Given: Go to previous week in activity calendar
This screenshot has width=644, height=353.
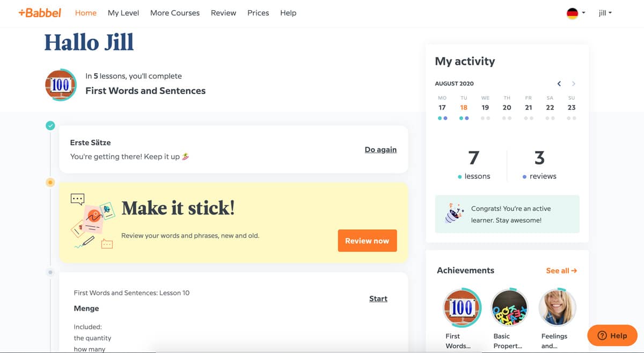Looking at the screenshot, I should click(x=559, y=84).
